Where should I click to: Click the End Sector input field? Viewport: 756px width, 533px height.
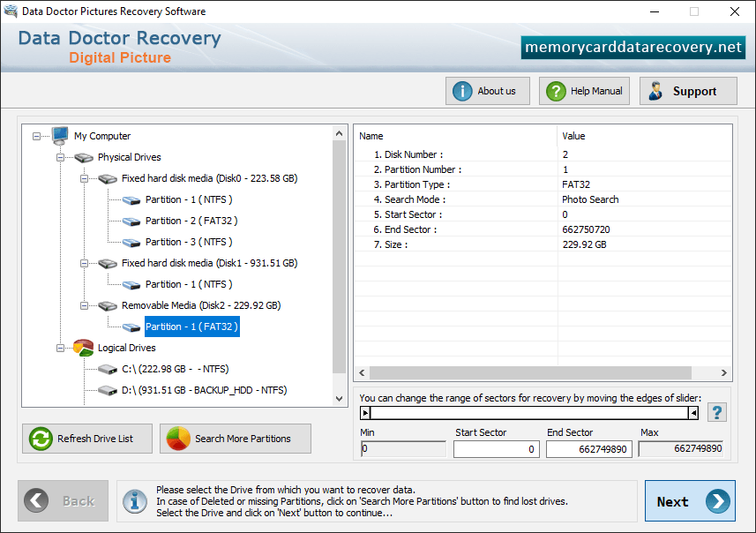click(x=588, y=449)
